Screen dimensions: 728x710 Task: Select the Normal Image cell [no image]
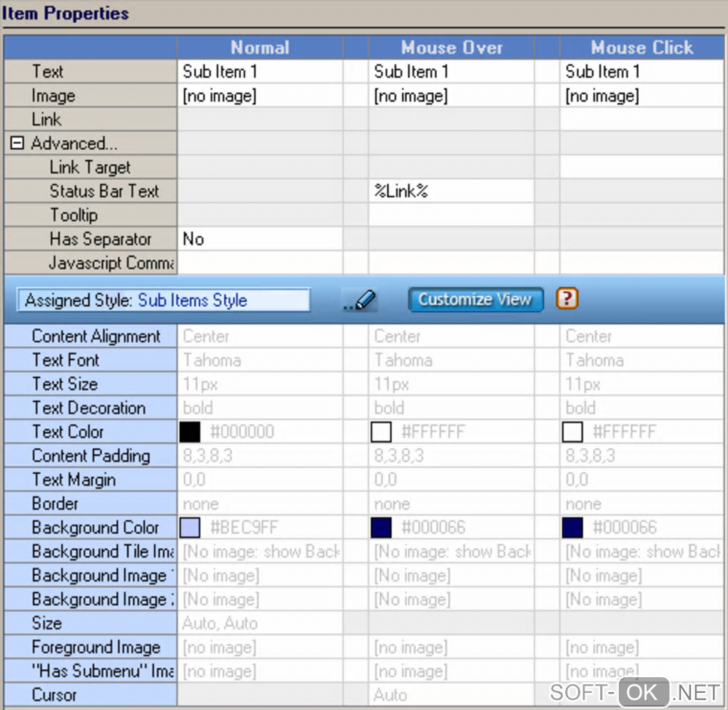(260, 96)
